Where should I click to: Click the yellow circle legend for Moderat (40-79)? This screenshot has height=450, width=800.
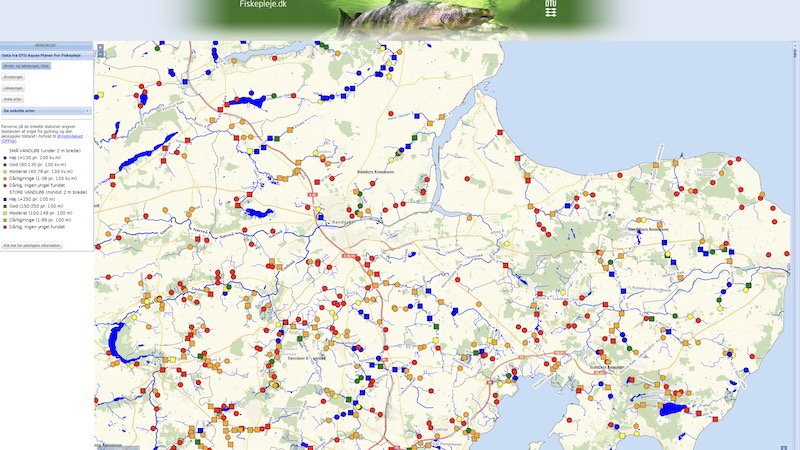pos(5,172)
